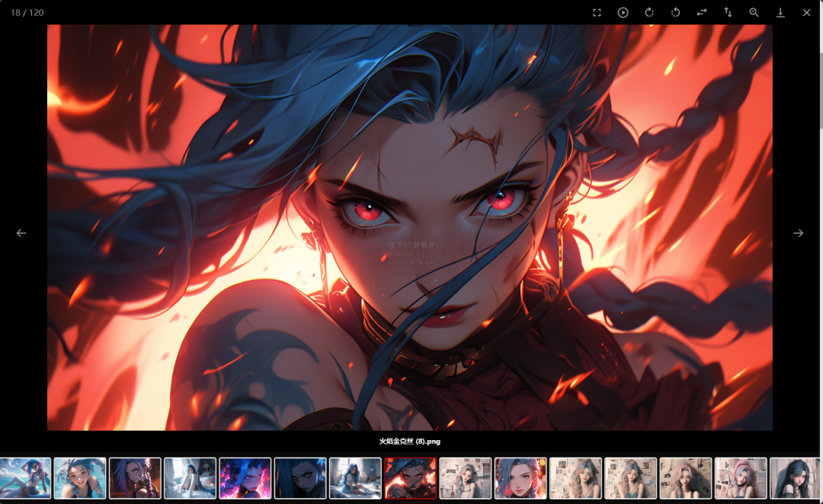This screenshot has width=823, height=504.
Task: Go to the next image with right arrow
Action: 799,233
